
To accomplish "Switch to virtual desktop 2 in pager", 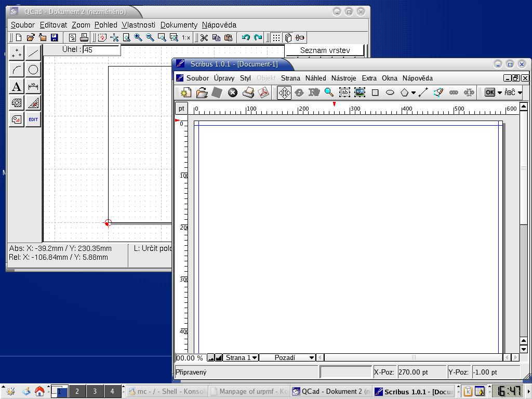I will [77, 391].
